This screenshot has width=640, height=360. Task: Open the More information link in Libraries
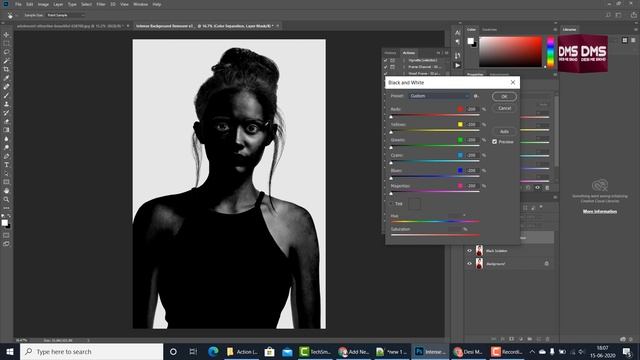[600, 211]
